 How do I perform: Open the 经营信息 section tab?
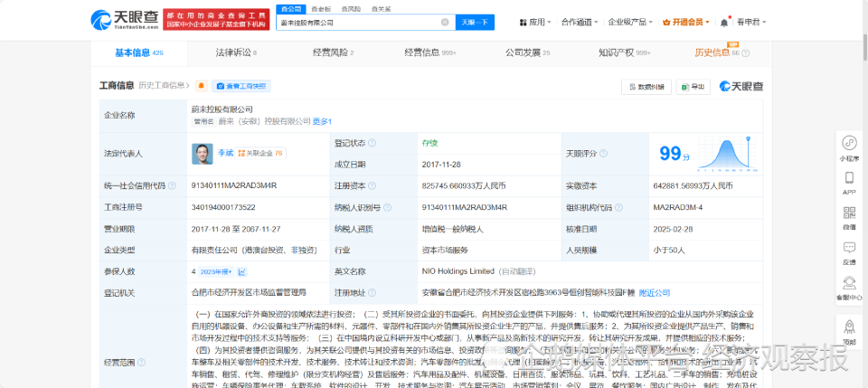430,52
